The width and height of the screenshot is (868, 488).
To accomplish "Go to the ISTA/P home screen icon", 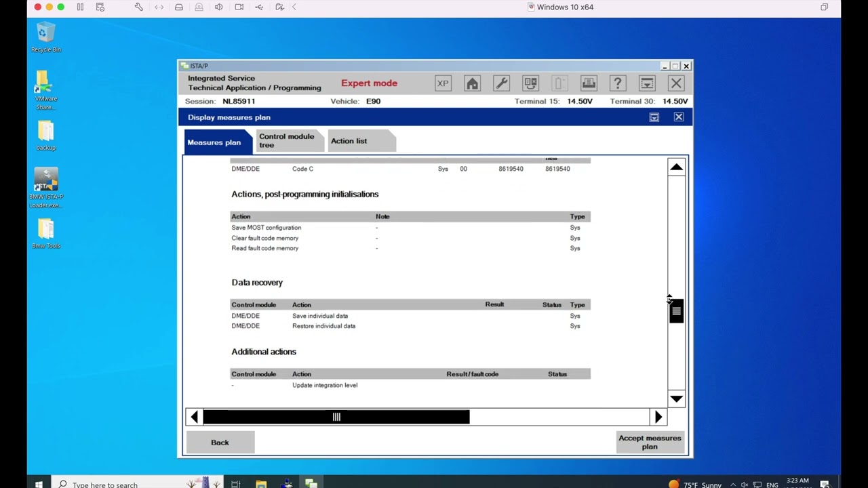I will point(472,83).
